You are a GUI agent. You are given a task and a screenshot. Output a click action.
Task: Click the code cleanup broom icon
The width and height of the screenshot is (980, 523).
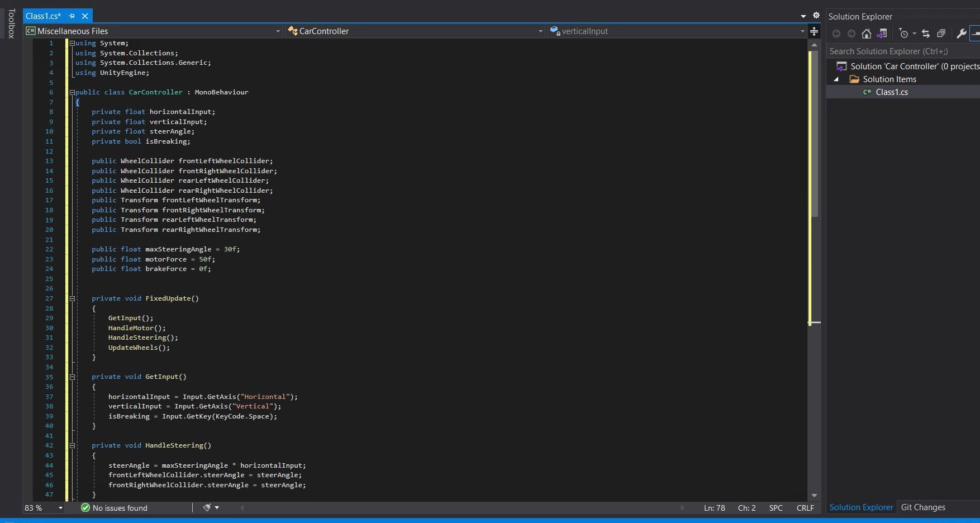pos(207,508)
